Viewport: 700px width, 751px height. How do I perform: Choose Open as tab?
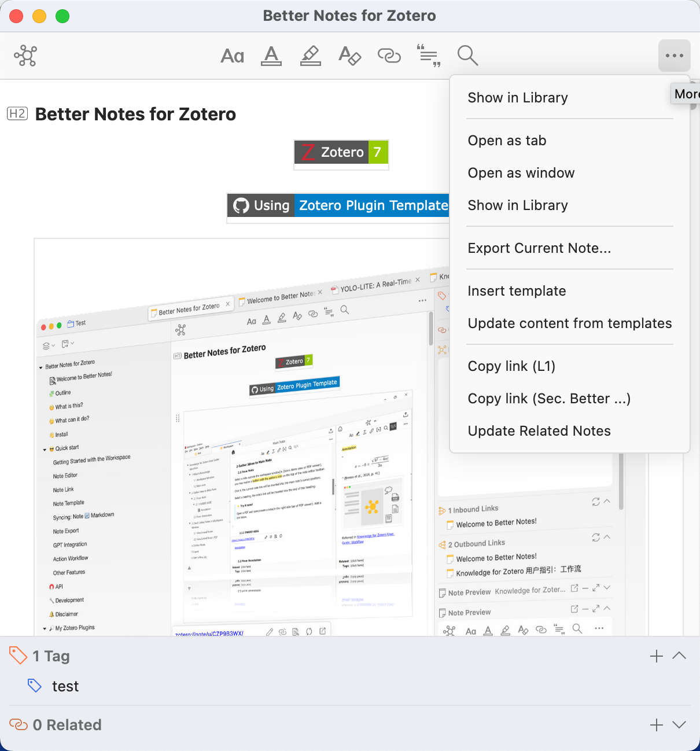(x=570, y=141)
